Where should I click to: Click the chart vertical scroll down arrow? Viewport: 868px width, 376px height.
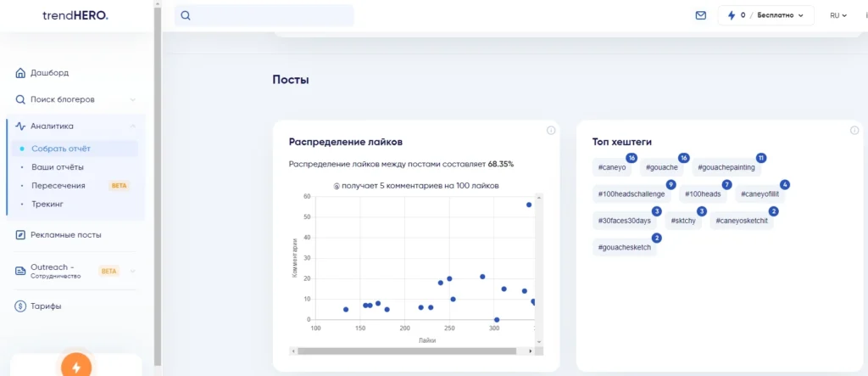[540, 343]
